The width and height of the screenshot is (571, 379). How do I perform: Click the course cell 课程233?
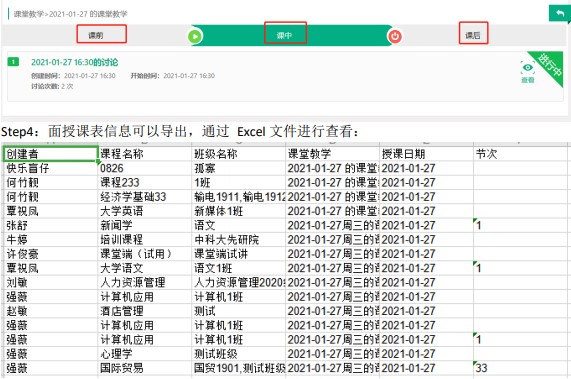click(145, 182)
